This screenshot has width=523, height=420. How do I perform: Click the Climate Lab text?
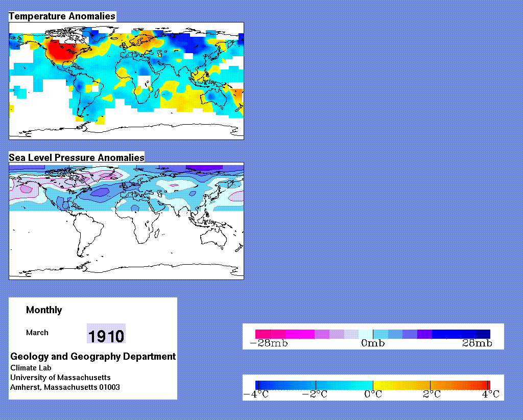pos(31,368)
